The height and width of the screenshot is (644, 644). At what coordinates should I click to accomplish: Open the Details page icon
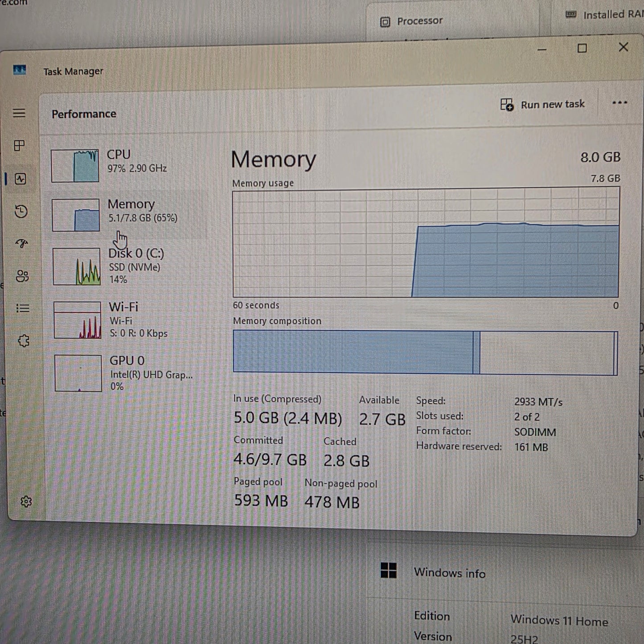(23, 308)
